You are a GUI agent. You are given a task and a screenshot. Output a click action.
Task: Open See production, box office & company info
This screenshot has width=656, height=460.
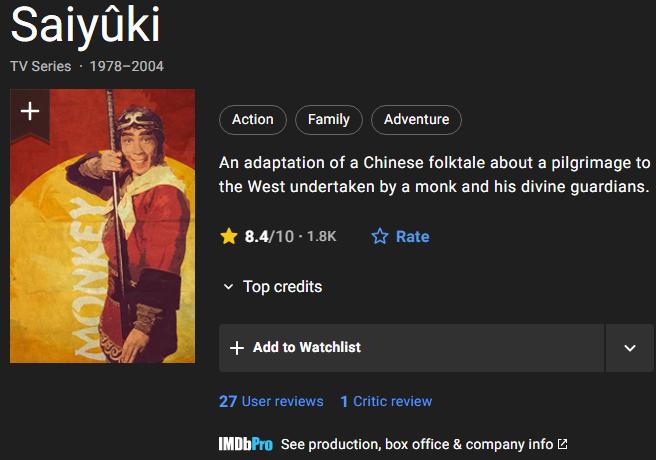tap(417, 444)
